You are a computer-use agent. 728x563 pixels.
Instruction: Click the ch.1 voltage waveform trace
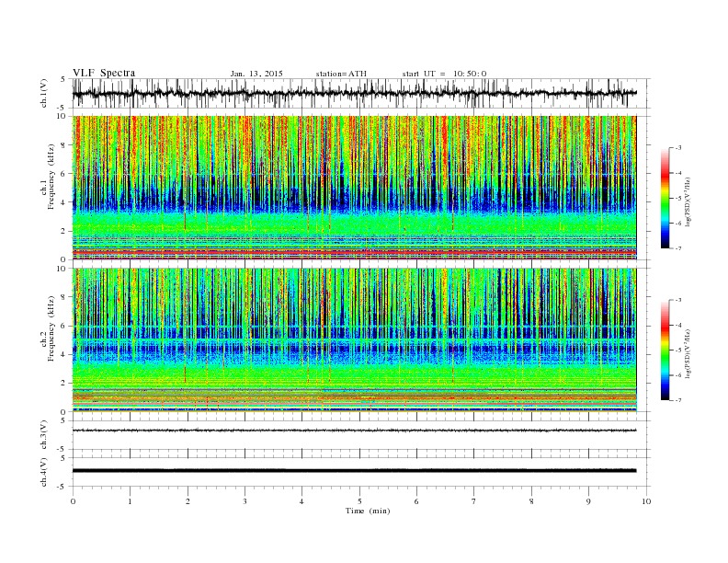[354, 93]
